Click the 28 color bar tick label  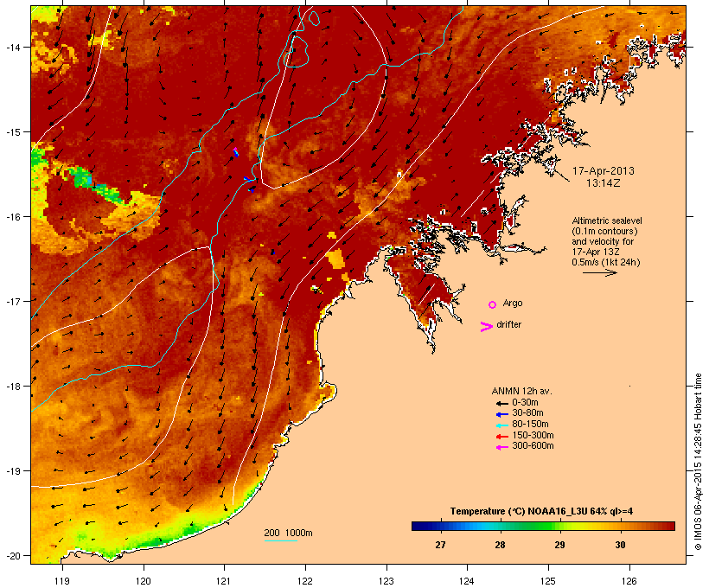tap(500, 545)
